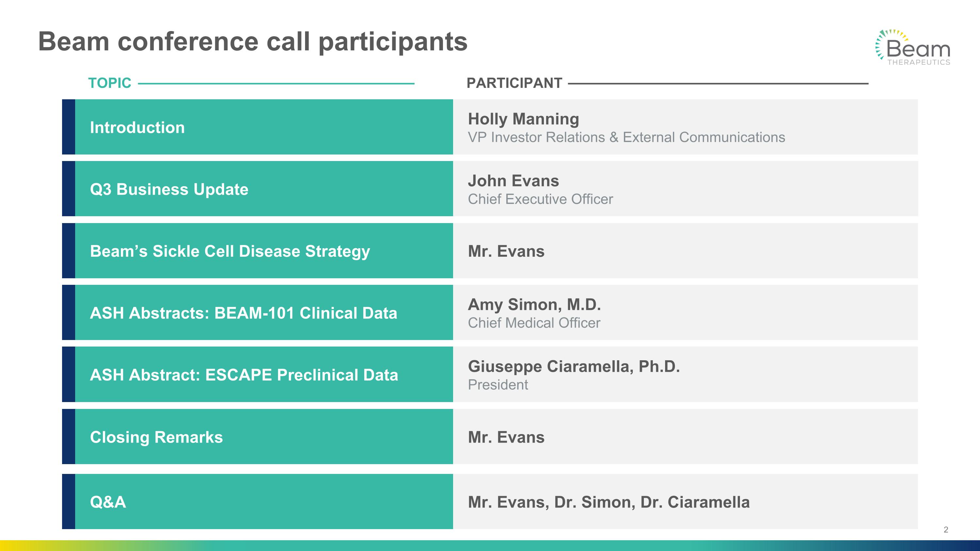
Task: Click the Beam Therapeutics logo
Action: (913, 48)
